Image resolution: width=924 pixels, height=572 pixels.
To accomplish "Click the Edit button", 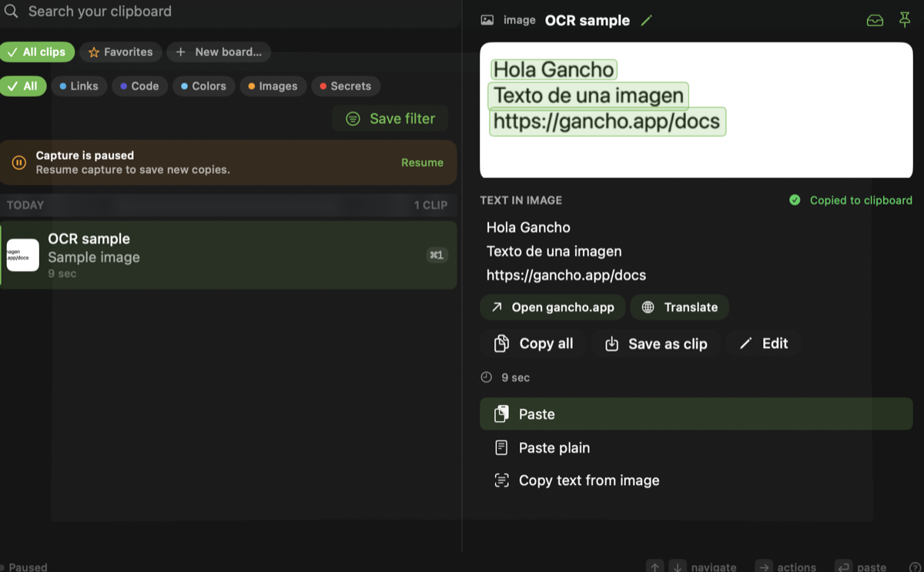I will 764,344.
